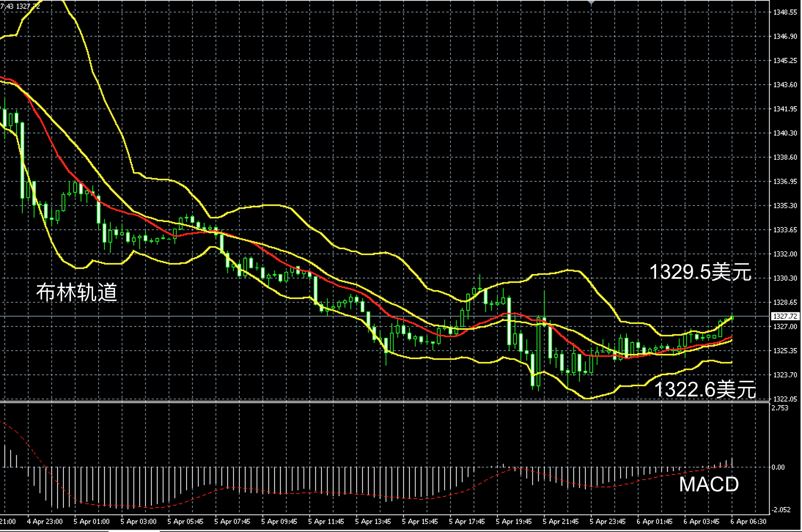Viewport: 802px width, 532px height.
Task: Click the MACD scale value 2.753
Action: [779, 408]
